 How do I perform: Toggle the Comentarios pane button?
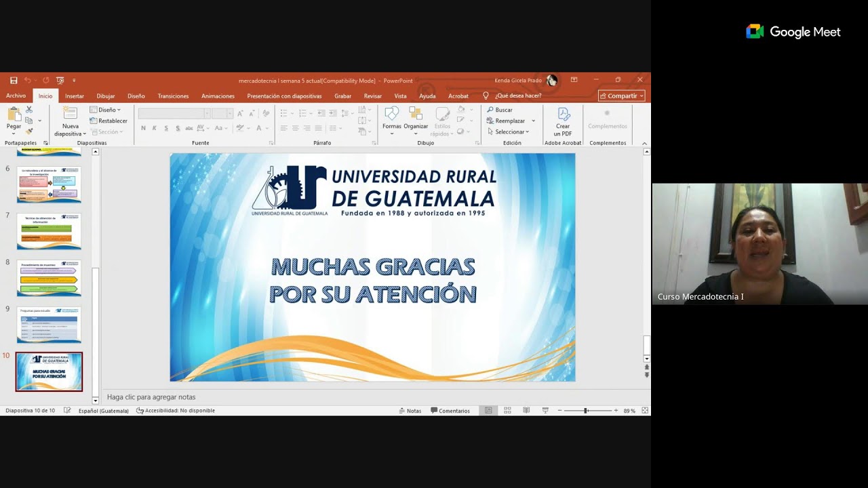click(x=450, y=411)
